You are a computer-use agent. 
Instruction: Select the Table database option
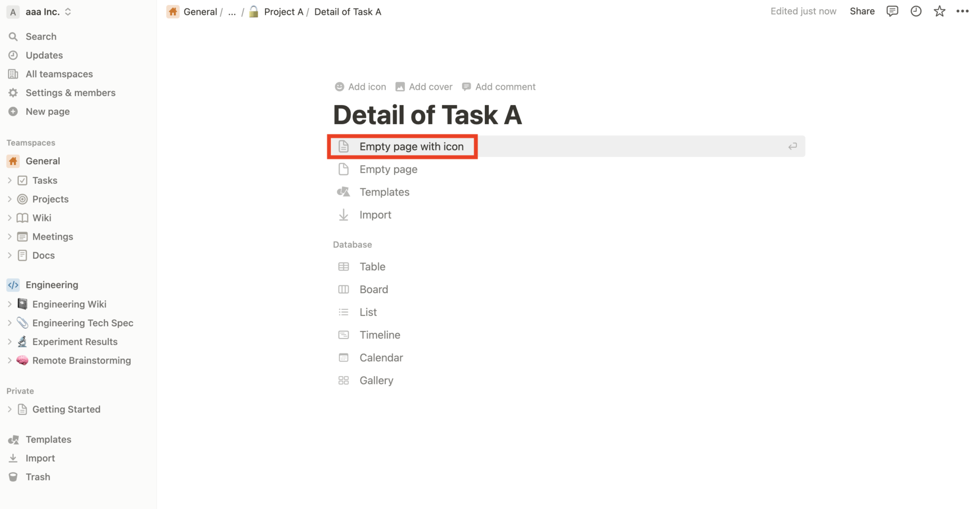pyautogui.click(x=373, y=266)
